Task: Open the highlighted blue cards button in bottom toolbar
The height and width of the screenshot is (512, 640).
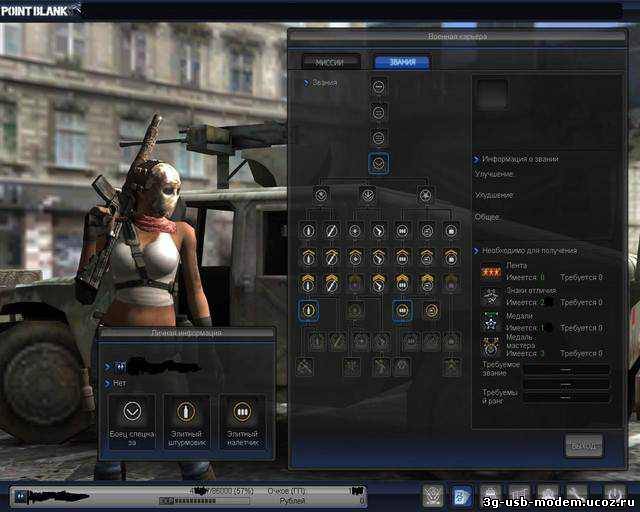Action: pyautogui.click(x=462, y=495)
